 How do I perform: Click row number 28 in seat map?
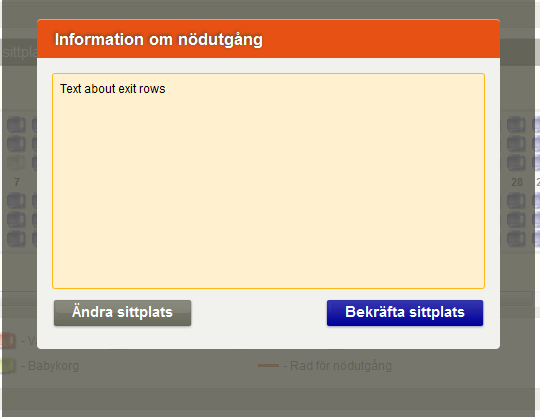pos(517,182)
